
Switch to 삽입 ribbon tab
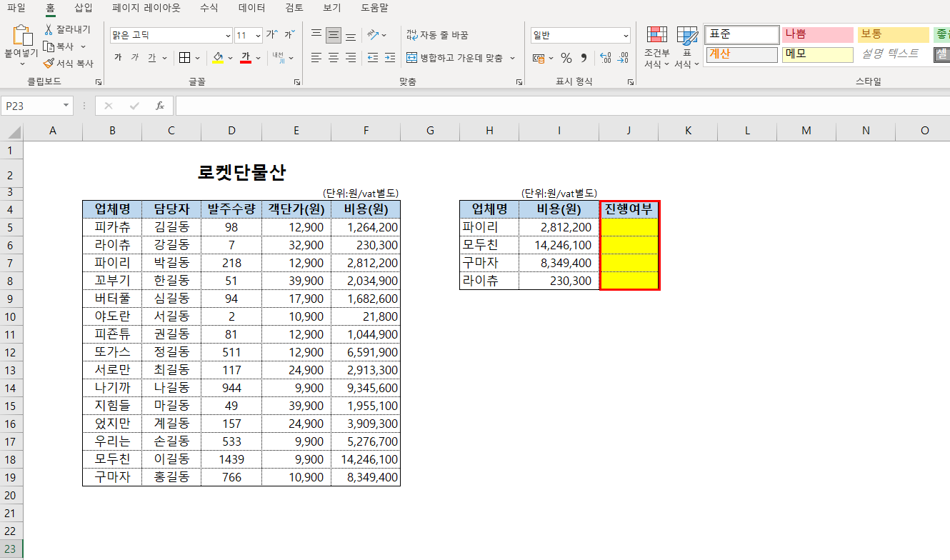(84, 9)
